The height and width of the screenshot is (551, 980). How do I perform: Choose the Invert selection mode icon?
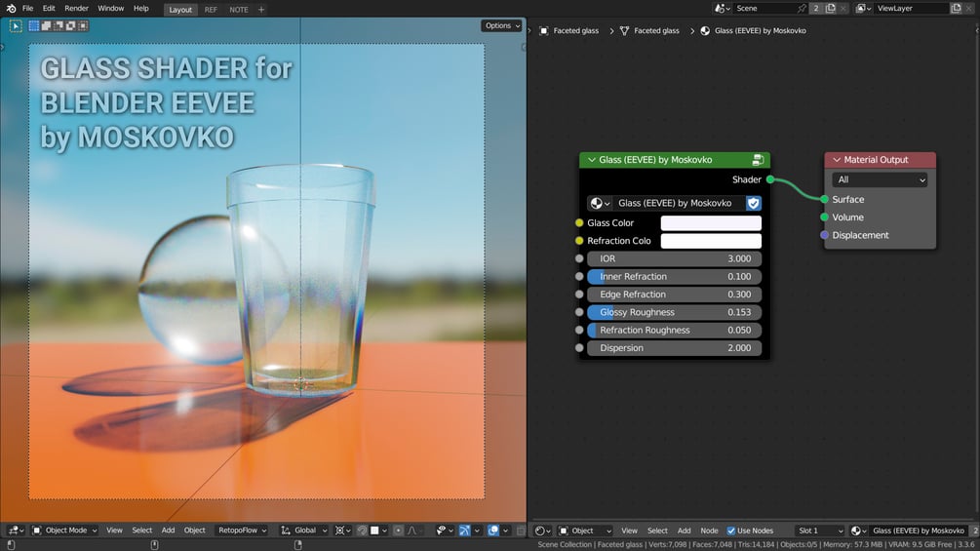pyautogui.click(x=70, y=25)
